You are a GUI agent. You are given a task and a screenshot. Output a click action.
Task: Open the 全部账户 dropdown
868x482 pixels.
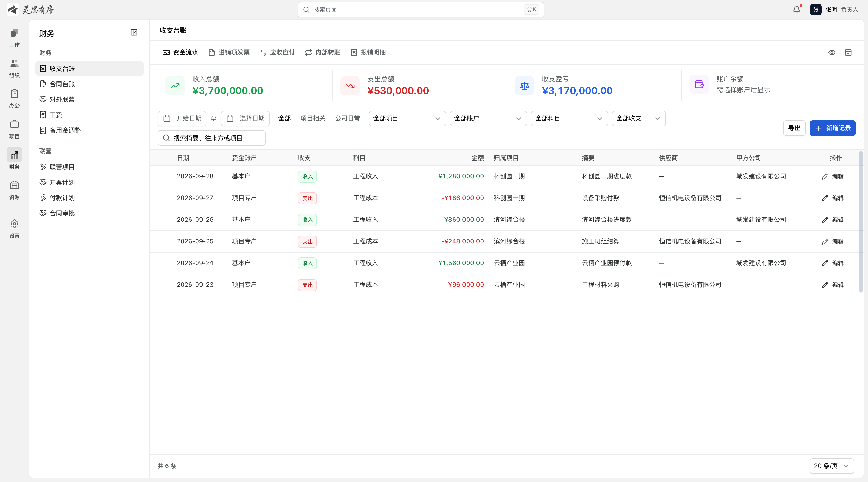coord(488,119)
